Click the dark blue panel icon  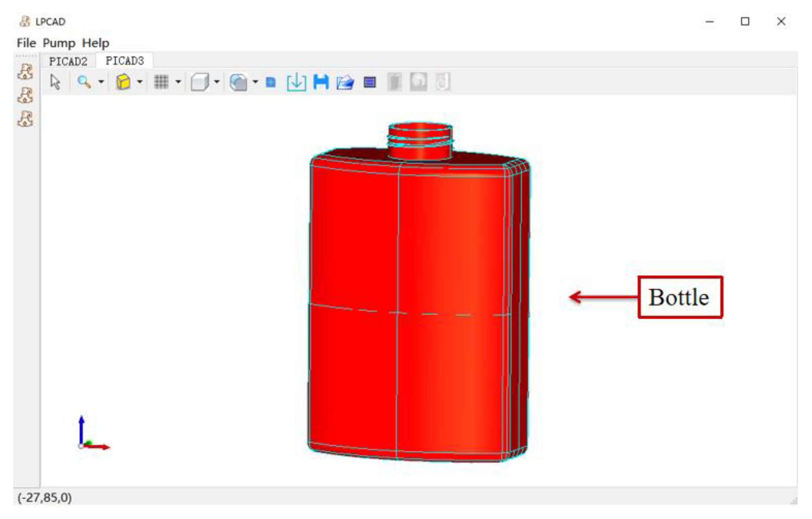(370, 82)
